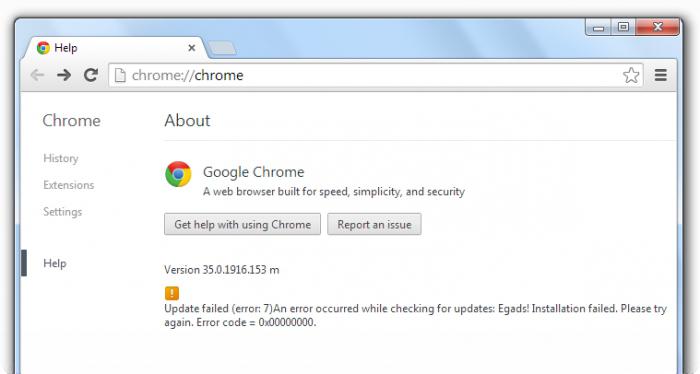Select Help in the sidebar
This screenshot has width=700, height=374.
pos(55,263)
